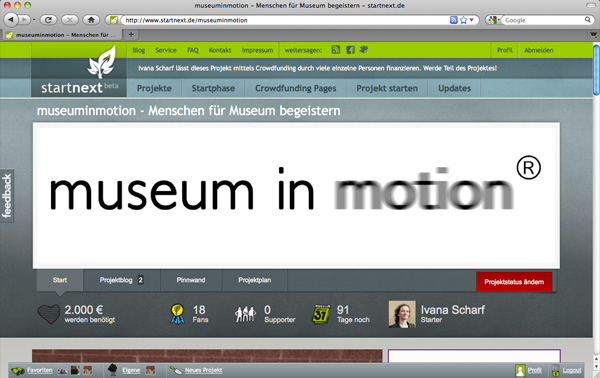Click the red Projektstatus ändern button

pyautogui.click(x=514, y=282)
